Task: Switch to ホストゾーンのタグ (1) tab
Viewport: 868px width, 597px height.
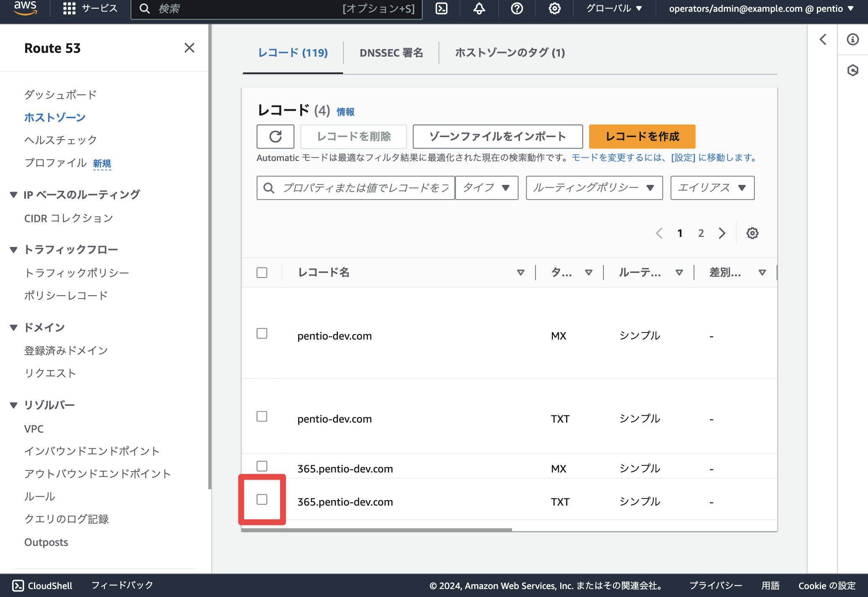Action: 510,53
